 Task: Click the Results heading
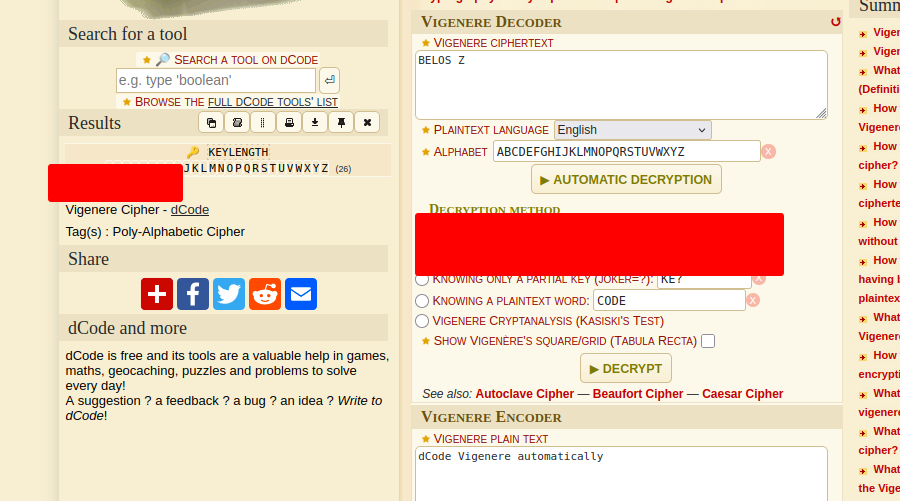click(95, 123)
